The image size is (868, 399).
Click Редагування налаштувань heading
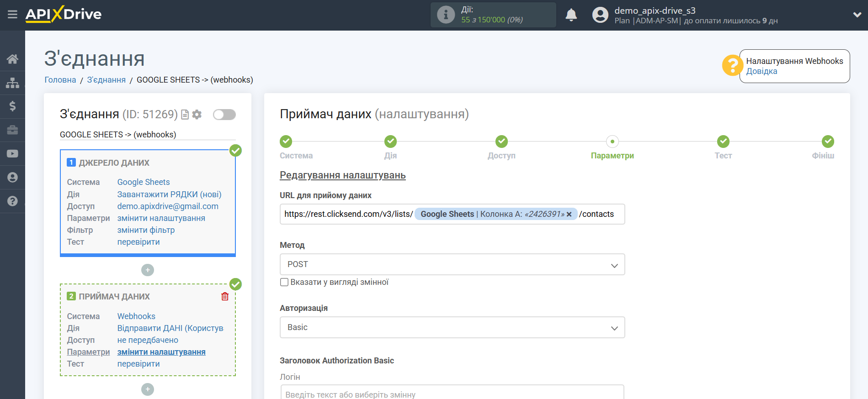343,175
